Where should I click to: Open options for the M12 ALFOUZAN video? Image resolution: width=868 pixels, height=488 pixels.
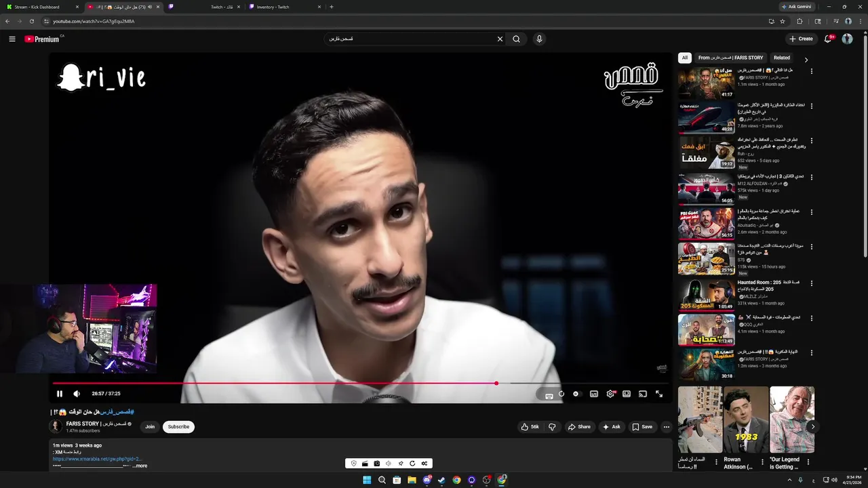[811, 176]
